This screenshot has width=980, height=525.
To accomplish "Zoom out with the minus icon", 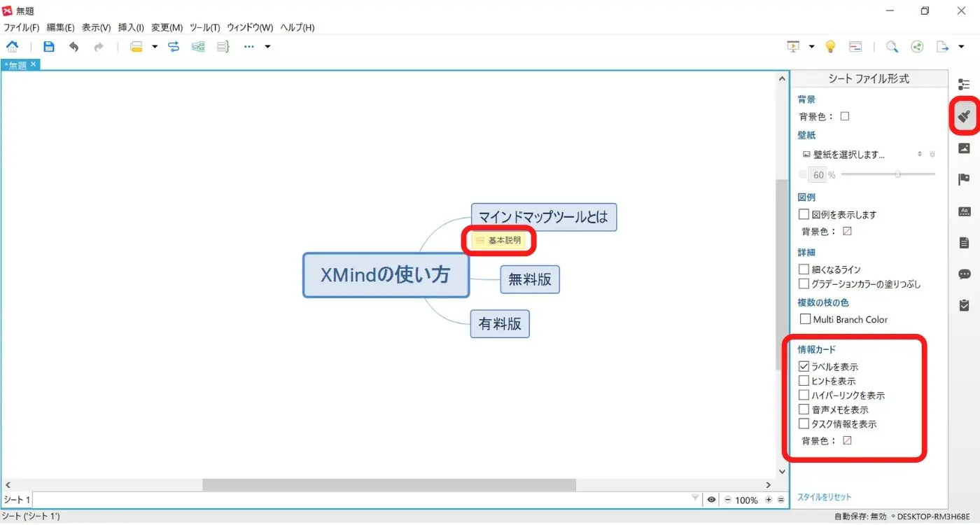I will [x=728, y=500].
